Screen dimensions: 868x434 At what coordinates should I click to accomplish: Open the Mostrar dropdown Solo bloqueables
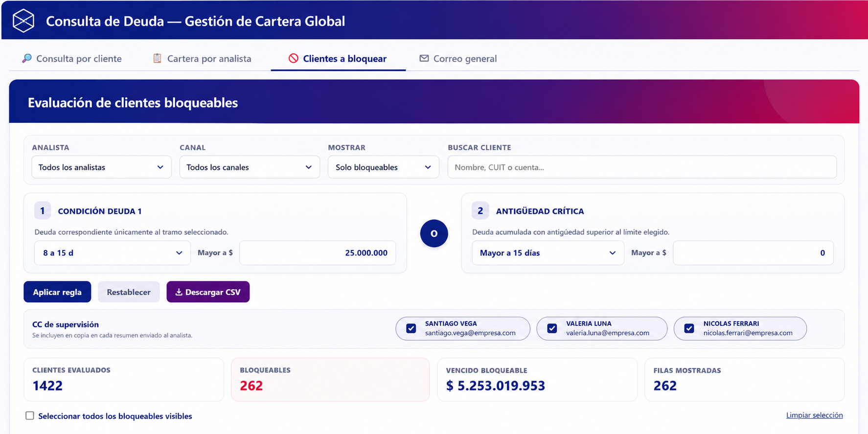pyautogui.click(x=384, y=167)
